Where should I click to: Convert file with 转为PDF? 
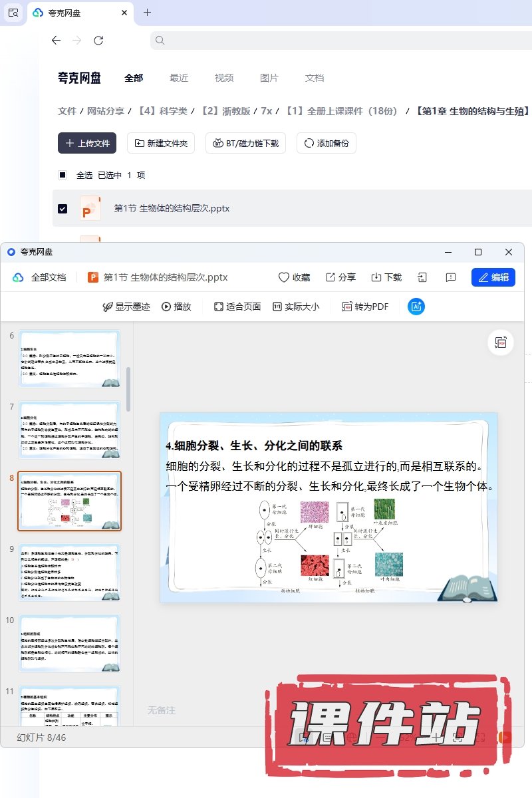tap(364, 307)
